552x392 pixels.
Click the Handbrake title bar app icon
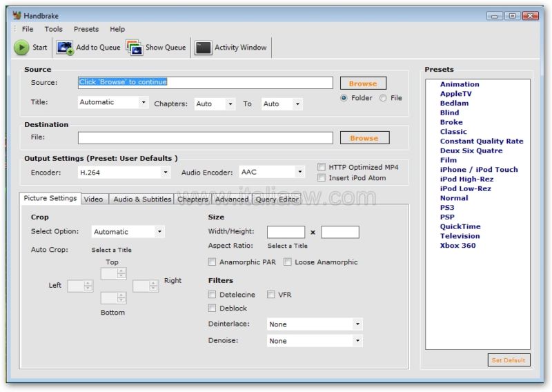tap(17, 15)
